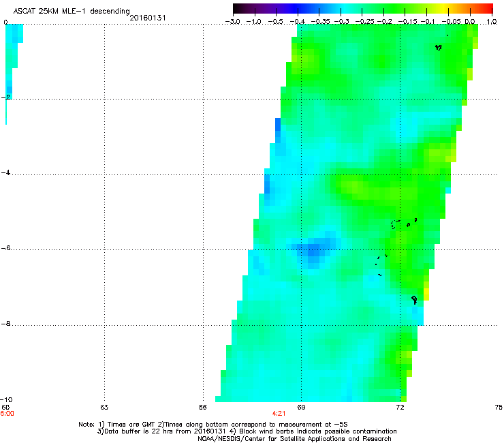Click the longitude axis label "66"
Screen dimensions: 504x443
[x=203, y=408]
